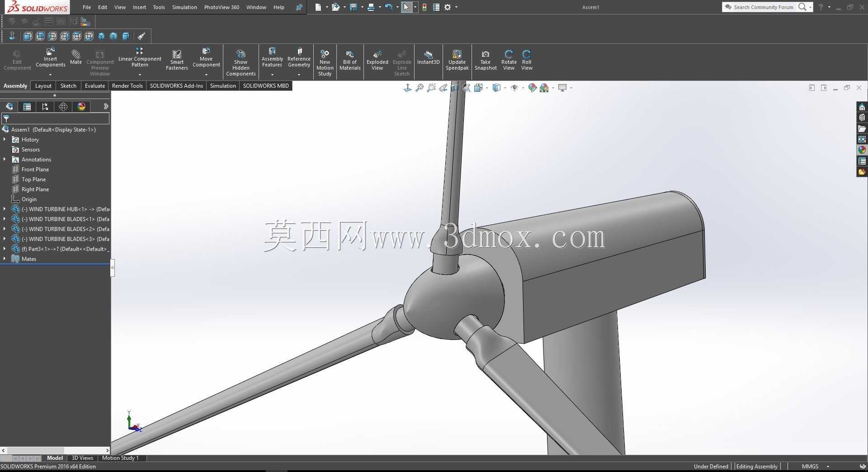Click the Zoom to Area icon
The image size is (868, 472).
click(x=431, y=88)
